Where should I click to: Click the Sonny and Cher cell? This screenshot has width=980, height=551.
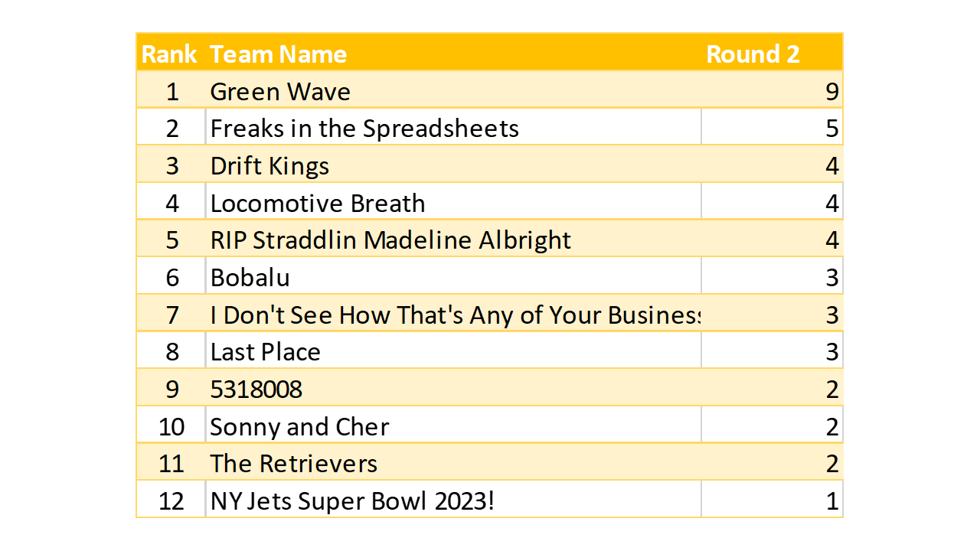[x=299, y=426]
